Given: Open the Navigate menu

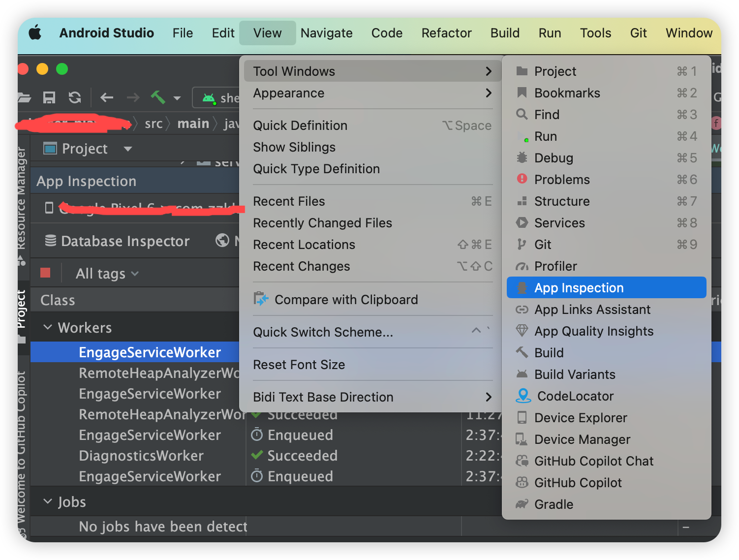Looking at the screenshot, I should coord(327,33).
